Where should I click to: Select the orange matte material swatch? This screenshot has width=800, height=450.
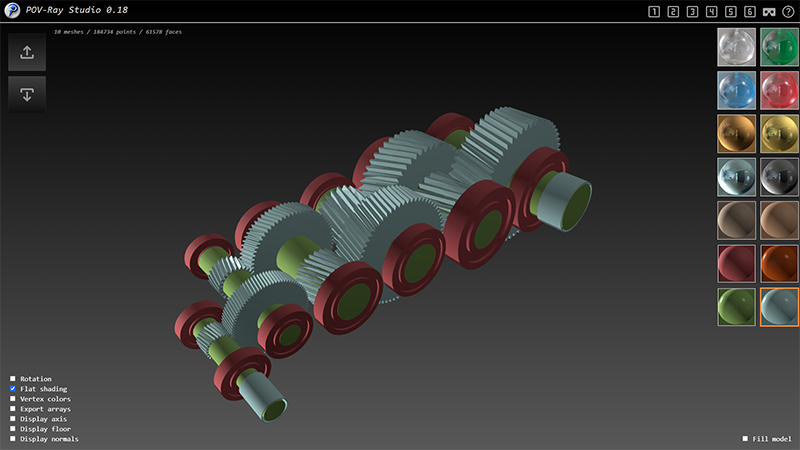point(779,263)
